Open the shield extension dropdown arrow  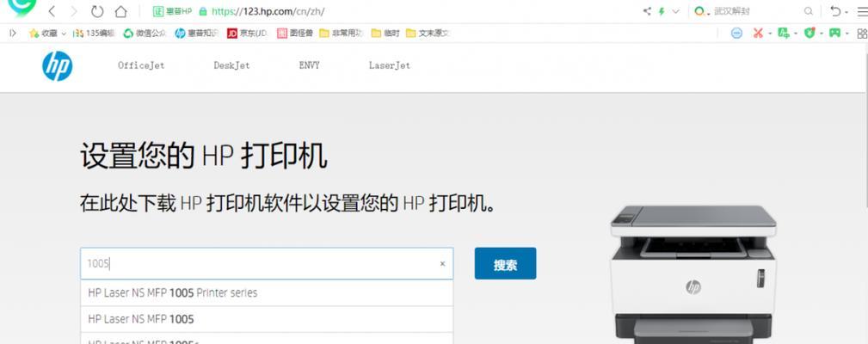tap(822, 34)
